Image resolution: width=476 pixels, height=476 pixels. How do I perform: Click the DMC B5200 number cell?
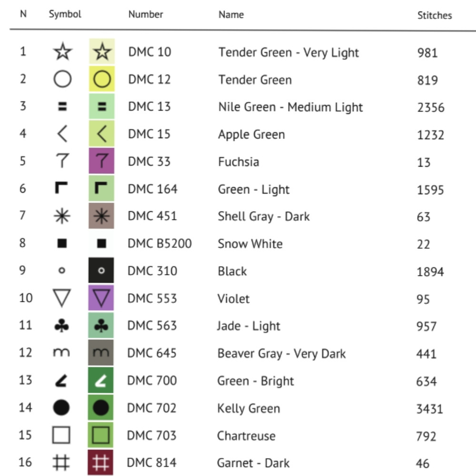pos(159,244)
